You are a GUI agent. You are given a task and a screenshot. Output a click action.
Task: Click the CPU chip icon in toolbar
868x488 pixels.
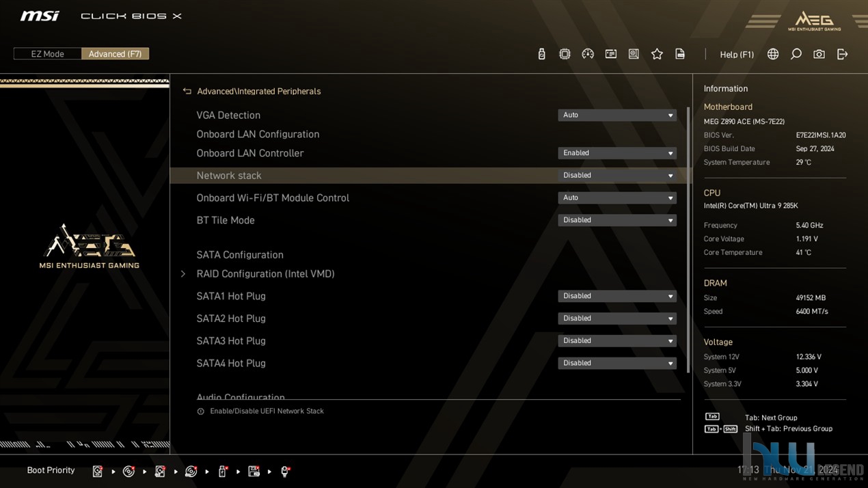(565, 54)
